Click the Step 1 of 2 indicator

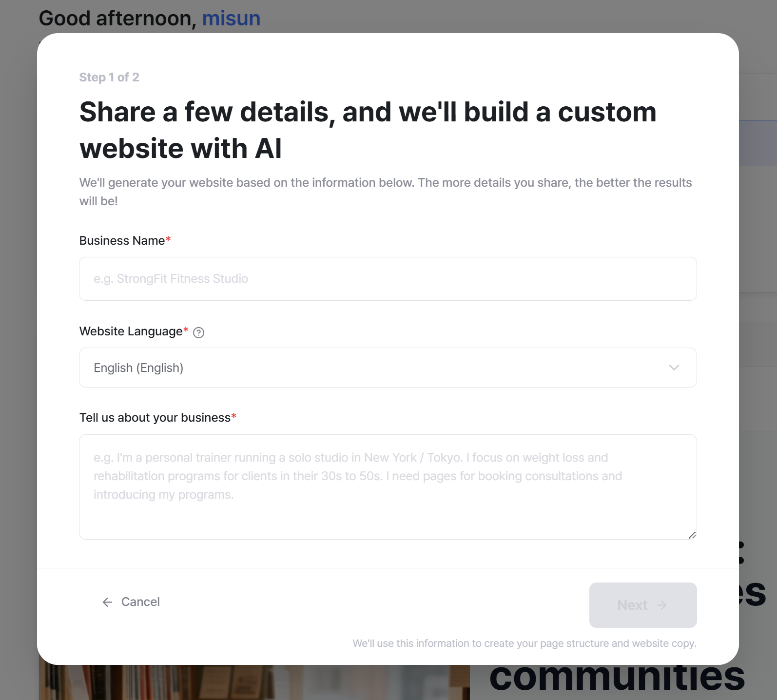[109, 78]
